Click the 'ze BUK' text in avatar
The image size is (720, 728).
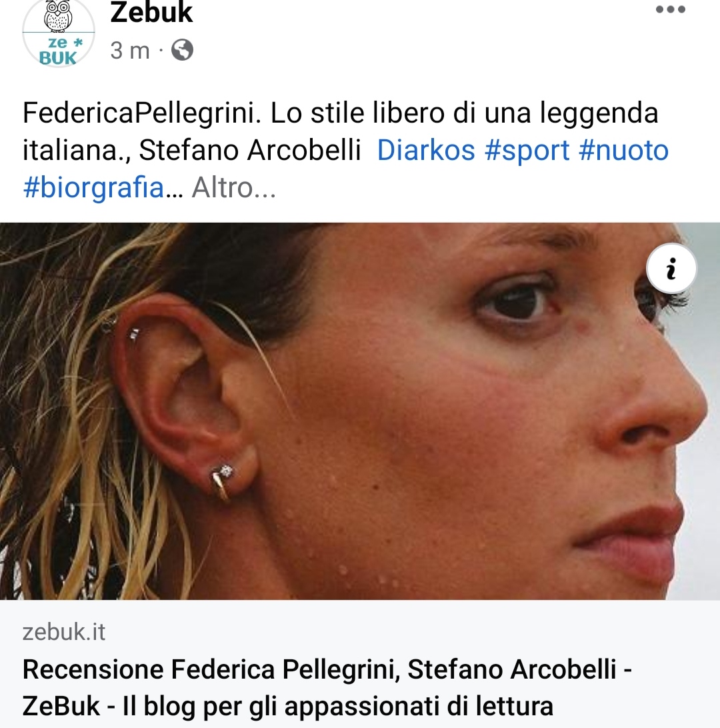59,51
